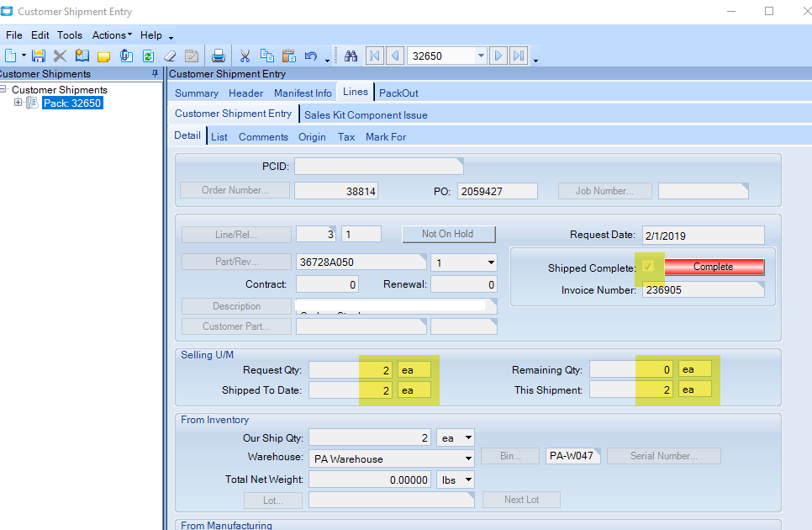Switch to the Header tab
The height and width of the screenshot is (530, 812).
(x=245, y=93)
